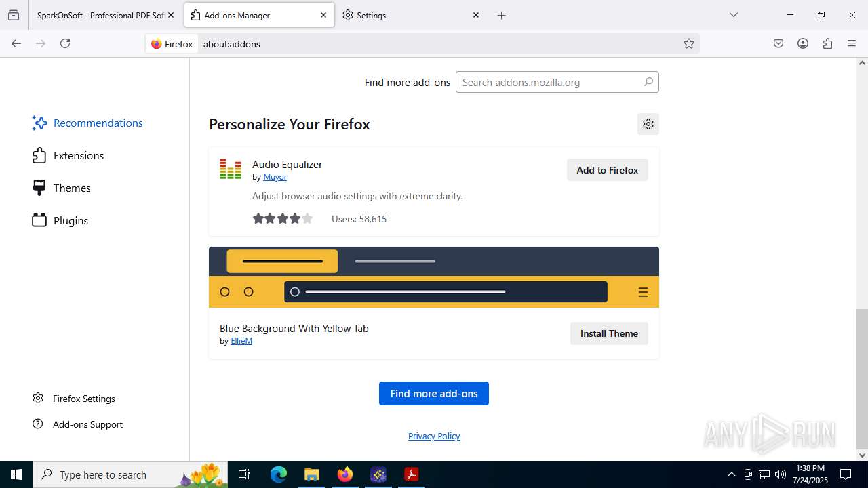Click the Personalize Your Firefox heading

[x=290, y=124]
